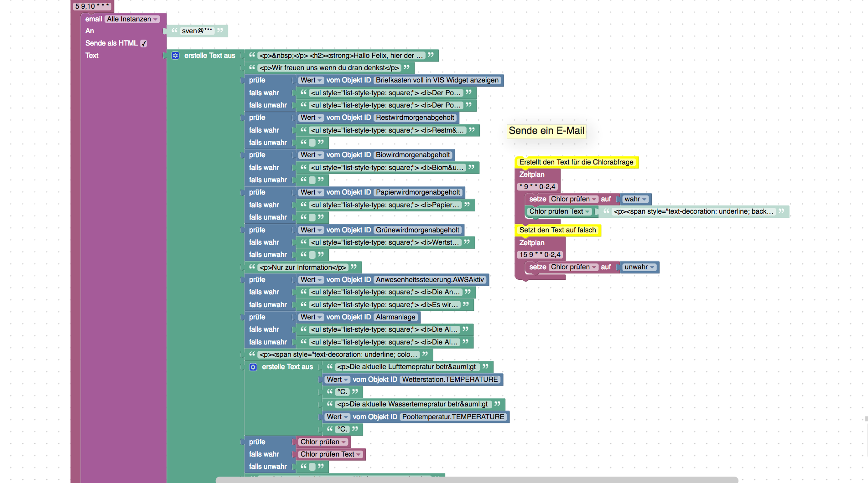Click the horizontal workspace scrollbar

pyautogui.click(x=477, y=480)
